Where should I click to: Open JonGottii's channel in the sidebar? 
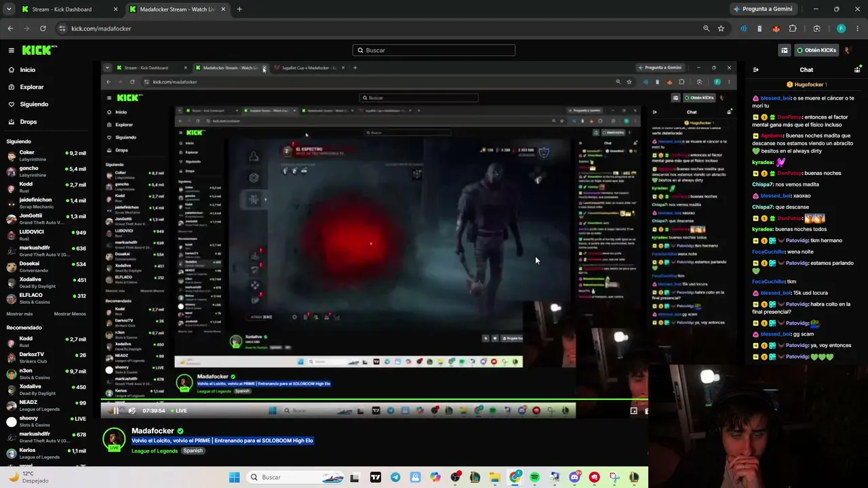coord(46,219)
